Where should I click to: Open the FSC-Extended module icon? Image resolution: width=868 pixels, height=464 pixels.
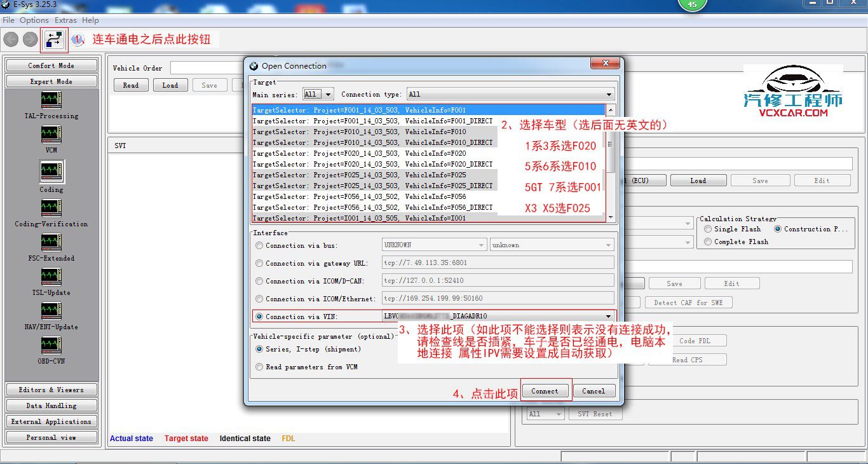(x=51, y=243)
